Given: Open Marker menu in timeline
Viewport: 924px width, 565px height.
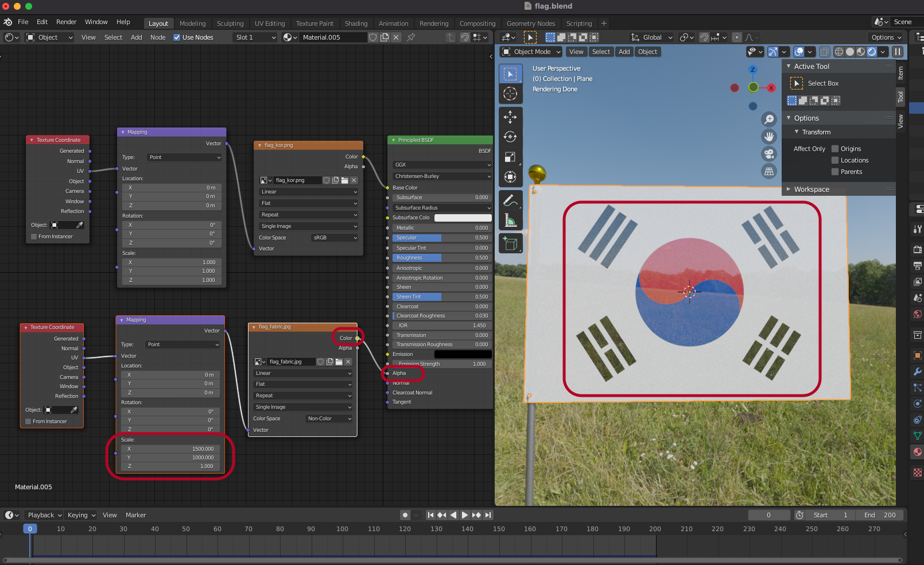Looking at the screenshot, I should coord(136,515).
